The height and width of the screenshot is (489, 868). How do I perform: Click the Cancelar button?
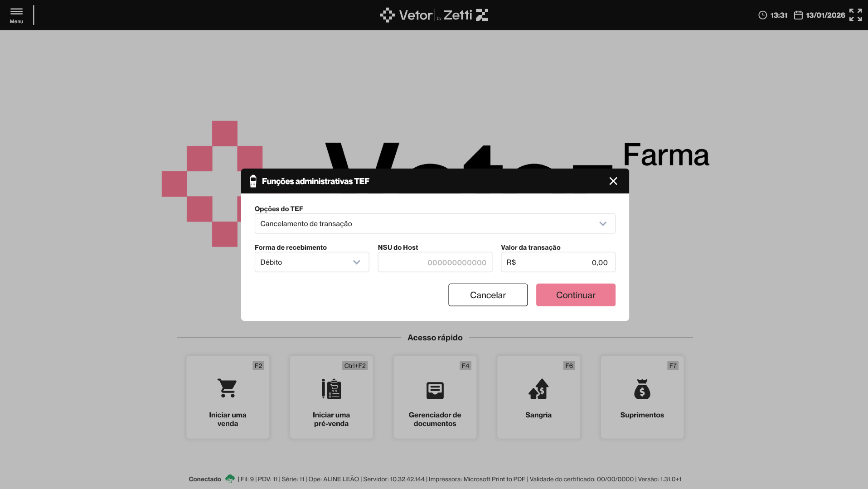[488, 295]
